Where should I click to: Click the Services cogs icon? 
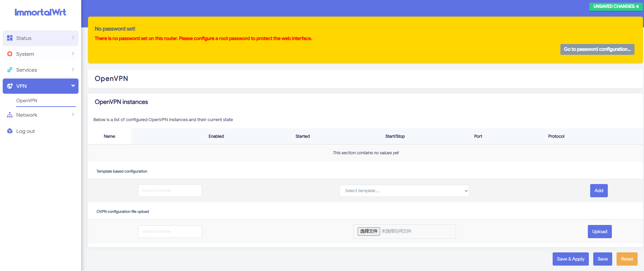pos(10,70)
